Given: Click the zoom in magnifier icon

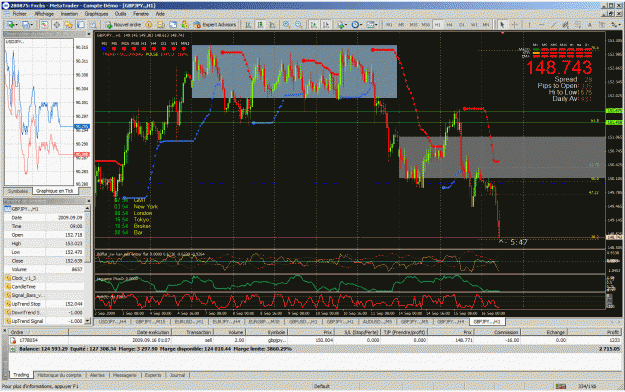Looking at the screenshot, I should (286, 25).
